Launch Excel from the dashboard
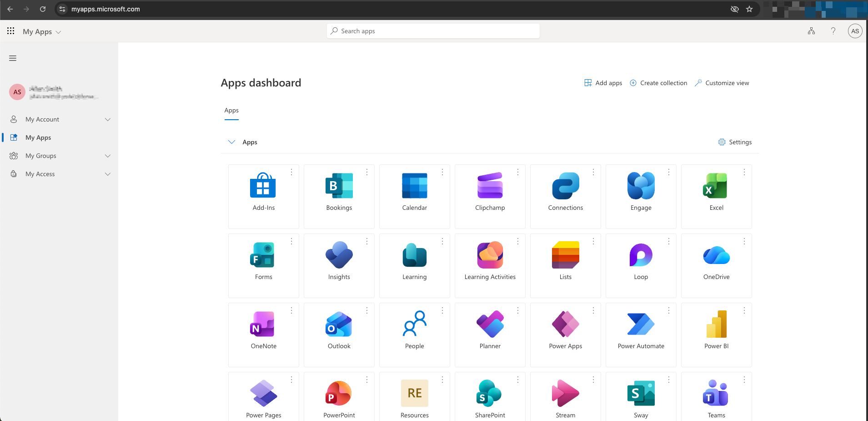Viewport: 868px width, 421px height. (x=716, y=196)
